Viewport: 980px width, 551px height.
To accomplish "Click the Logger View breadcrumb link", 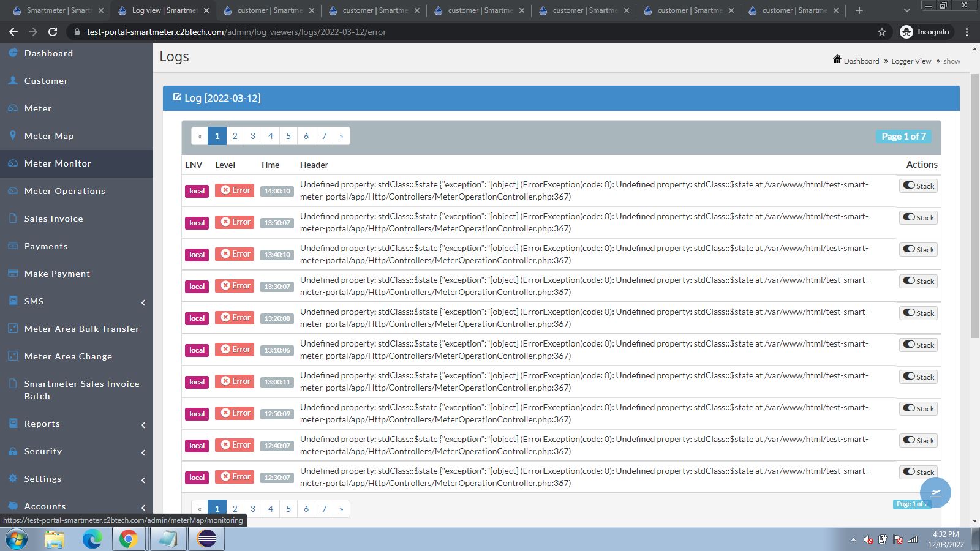I will tap(911, 61).
